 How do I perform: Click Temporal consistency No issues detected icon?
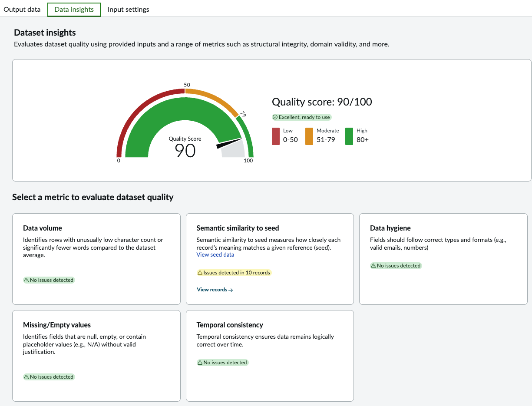[200, 363]
